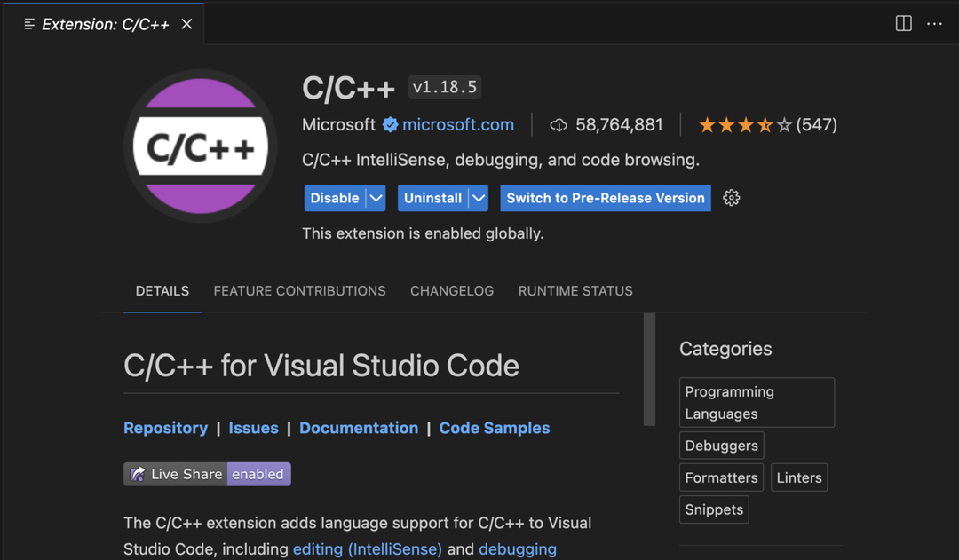Click Switch to Pre-Release Version
Viewport: 959px width, 560px height.
click(x=605, y=198)
